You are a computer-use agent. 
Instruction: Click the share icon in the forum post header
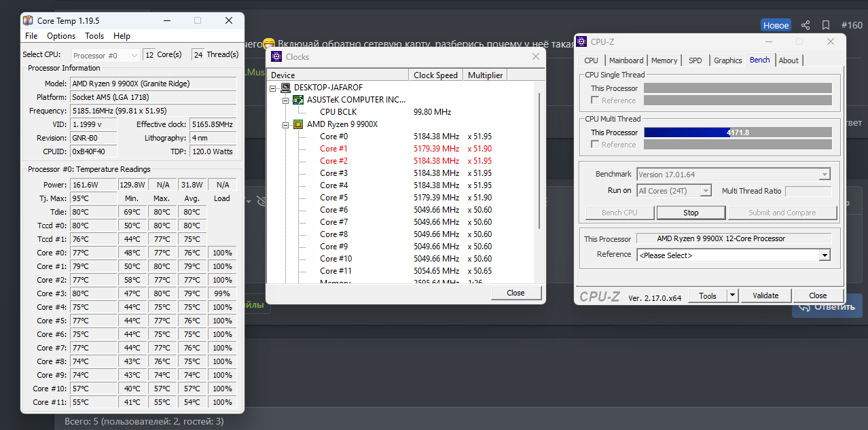pyautogui.click(x=806, y=25)
